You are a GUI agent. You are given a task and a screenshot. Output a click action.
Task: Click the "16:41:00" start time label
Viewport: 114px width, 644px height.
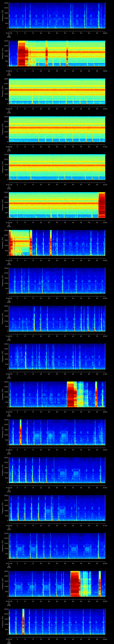pos(9,184)
